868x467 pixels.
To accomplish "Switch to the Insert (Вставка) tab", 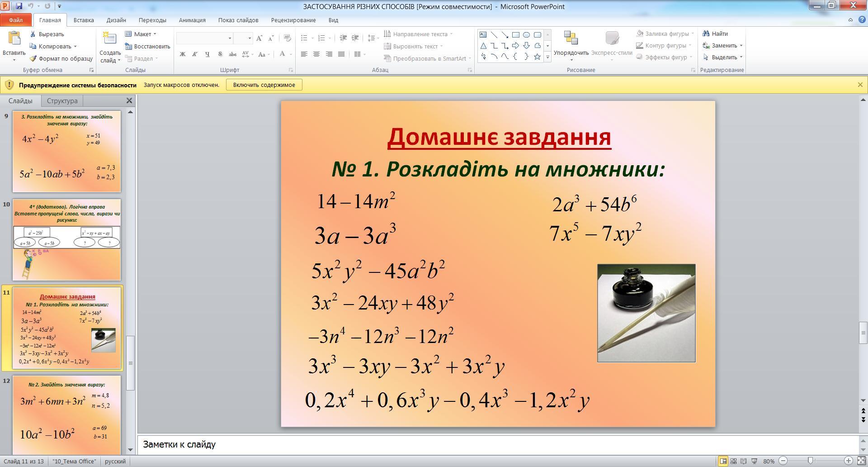I will click(x=84, y=20).
